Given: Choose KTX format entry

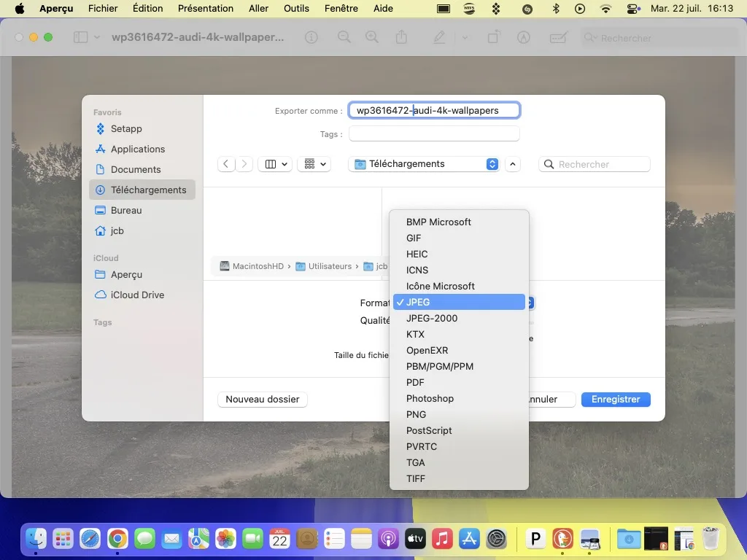Looking at the screenshot, I should click(x=459, y=334).
